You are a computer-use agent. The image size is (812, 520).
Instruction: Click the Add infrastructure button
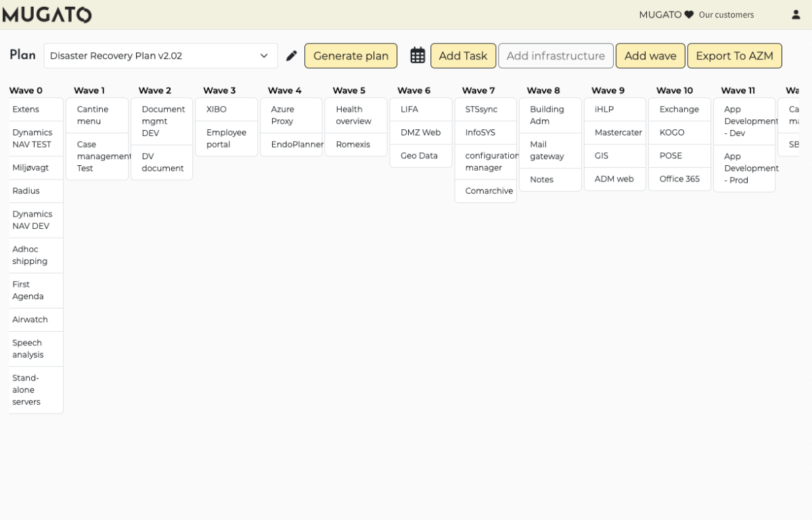[x=556, y=56]
